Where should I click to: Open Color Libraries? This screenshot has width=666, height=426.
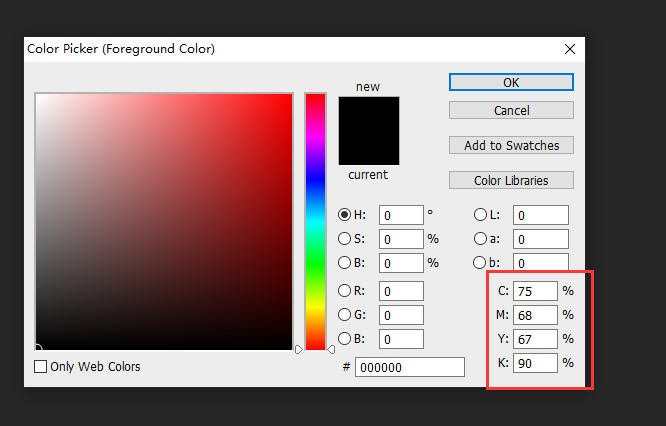(511, 181)
